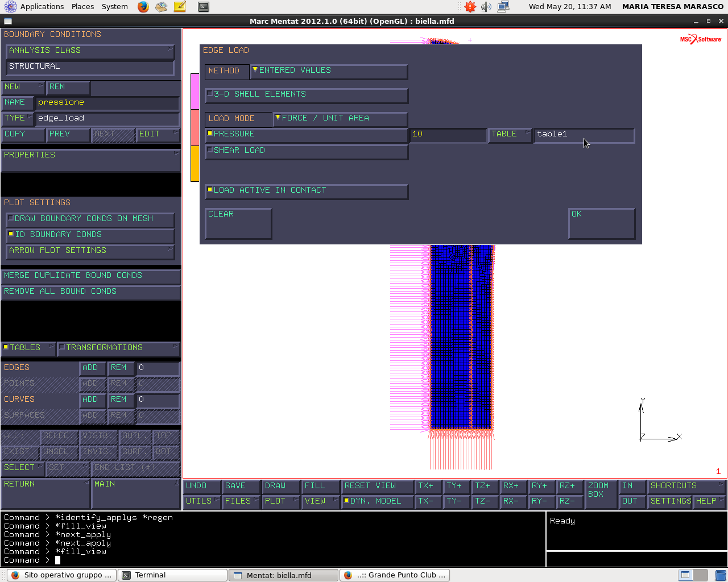This screenshot has width=728, height=582.
Task: Open the terminal launcher icon in top panel
Action: pos(203,7)
